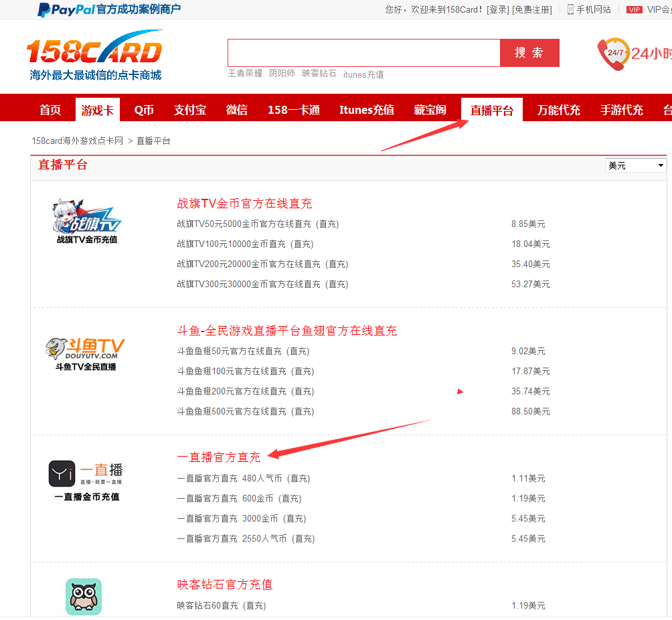Click the 24/7 phone support icon
The height and width of the screenshot is (620, 672).
(x=614, y=54)
